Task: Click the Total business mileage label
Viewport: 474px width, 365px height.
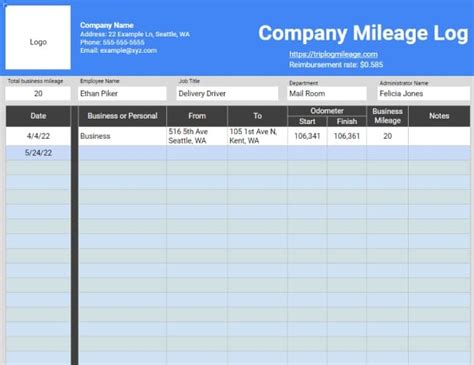Action: pyautogui.click(x=35, y=81)
